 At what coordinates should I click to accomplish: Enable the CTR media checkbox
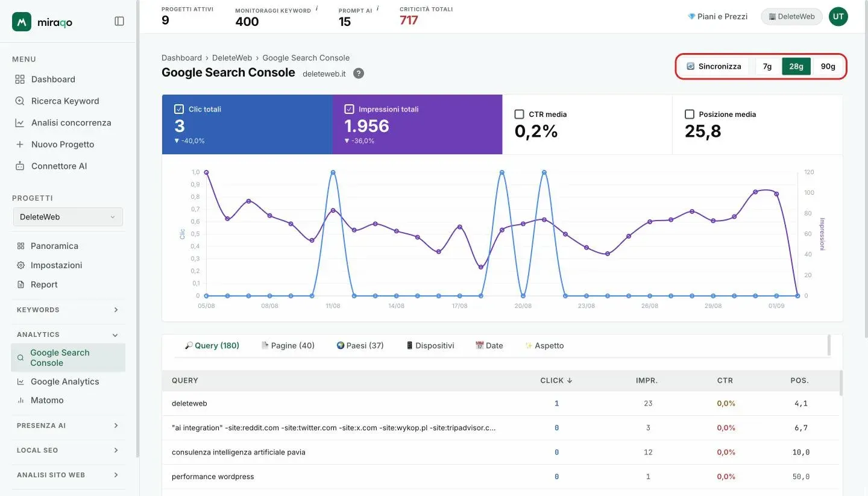[519, 114]
